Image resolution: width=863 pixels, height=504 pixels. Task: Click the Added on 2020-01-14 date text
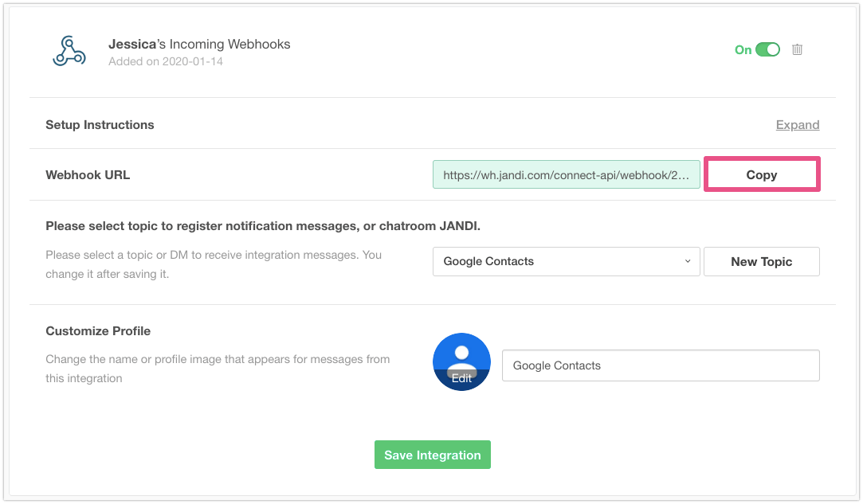point(166,61)
